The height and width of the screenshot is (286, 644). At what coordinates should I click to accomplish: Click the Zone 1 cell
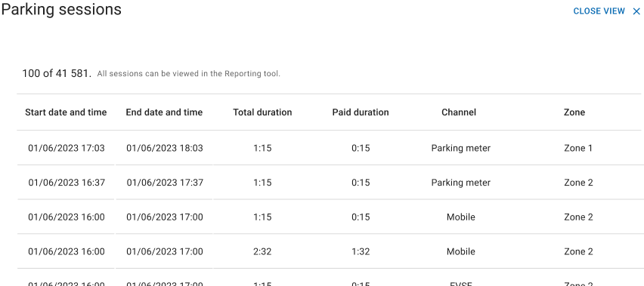pyautogui.click(x=578, y=148)
